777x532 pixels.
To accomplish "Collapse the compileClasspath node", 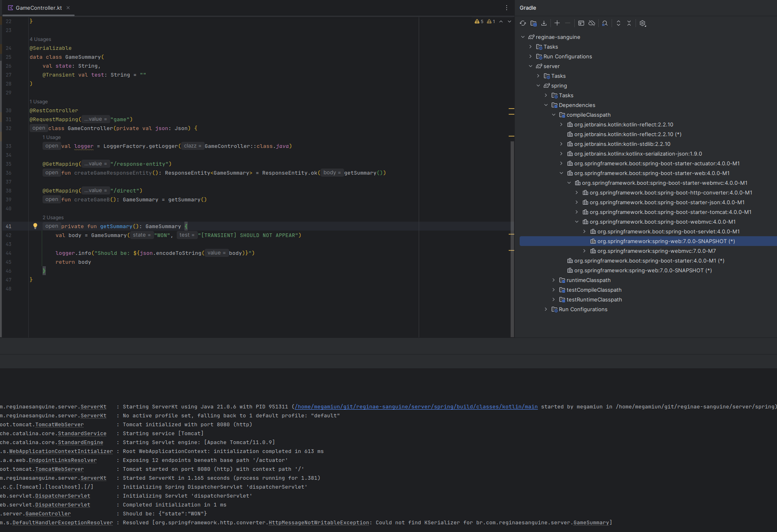I will click(x=554, y=115).
